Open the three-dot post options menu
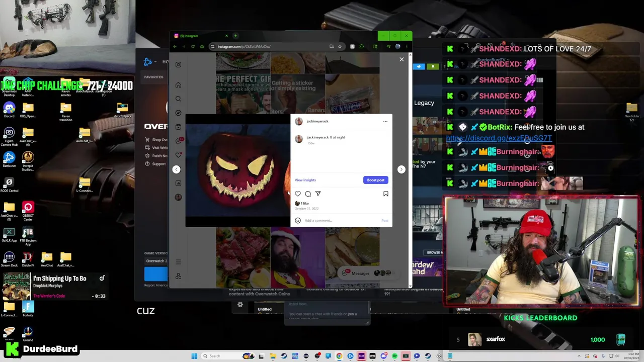This screenshot has width=644, height=362. point(385,121)
